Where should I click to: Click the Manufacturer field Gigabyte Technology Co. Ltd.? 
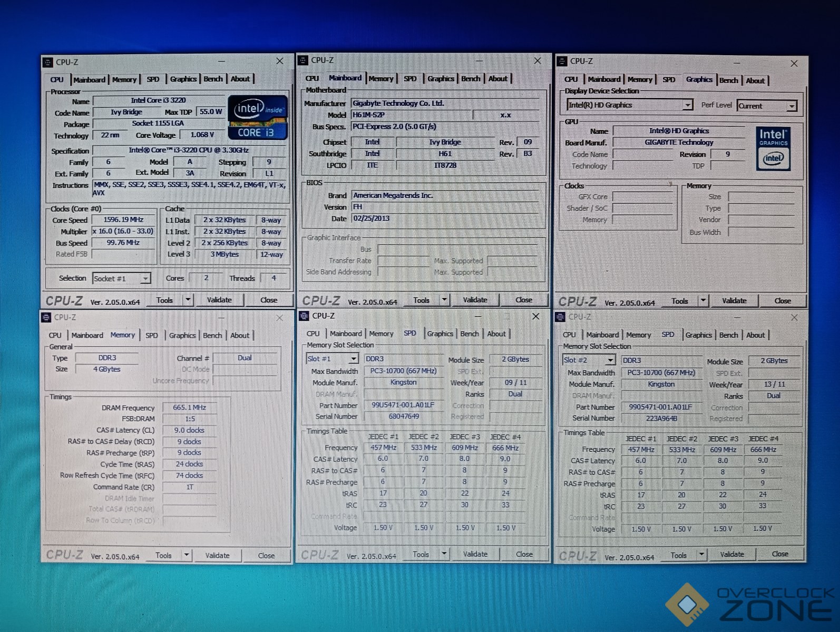pos(445,103)
